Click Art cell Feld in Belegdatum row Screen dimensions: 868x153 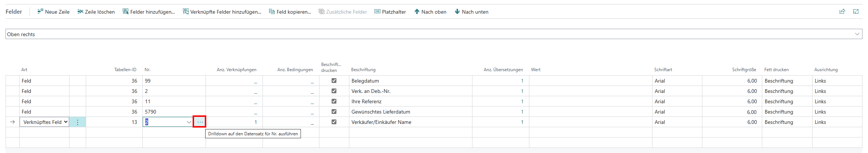coord(44,81)
